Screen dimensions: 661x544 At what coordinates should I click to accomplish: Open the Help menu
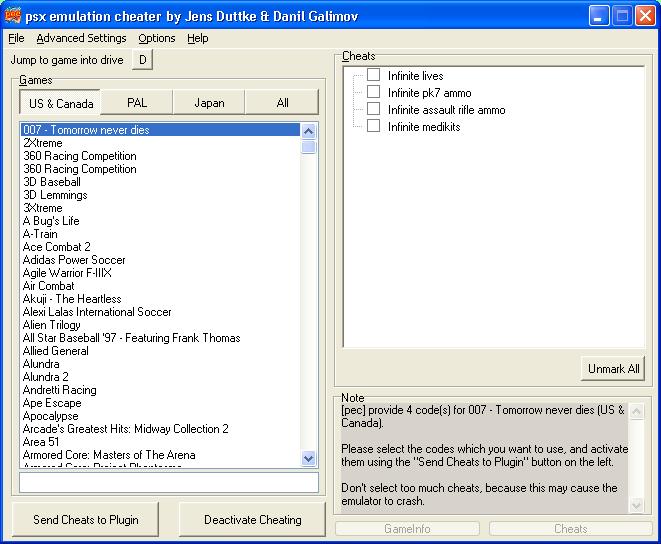point(197,38)
